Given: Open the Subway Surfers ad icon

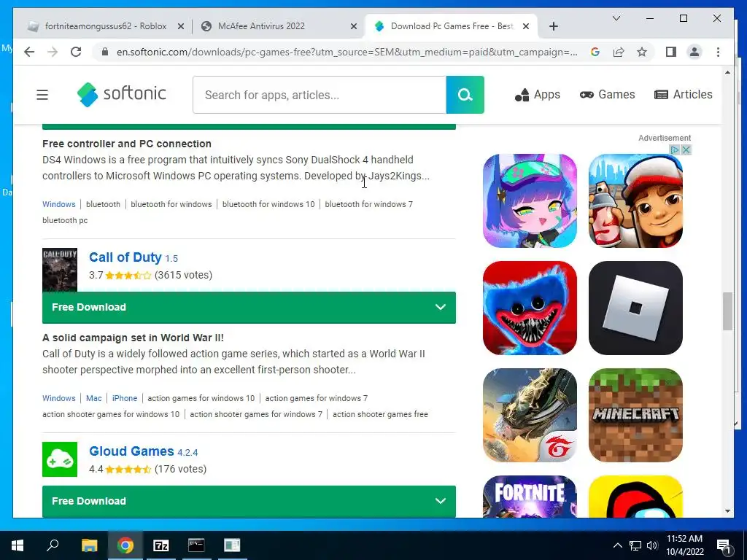Looking at the screenshot, I should pyautogui.click(x=635, y=201).
